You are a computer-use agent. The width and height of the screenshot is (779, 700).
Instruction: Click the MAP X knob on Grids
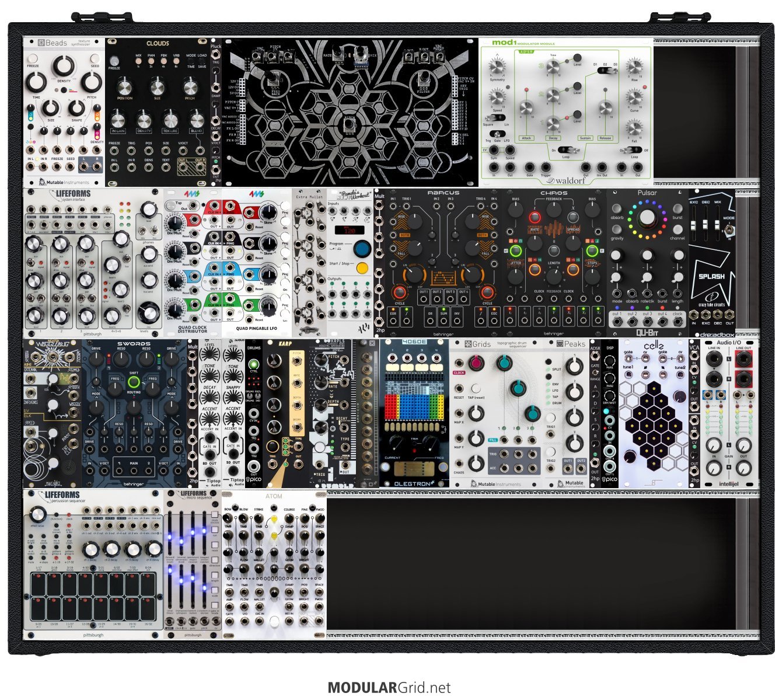pyautogui.click(x=476, y=413)
